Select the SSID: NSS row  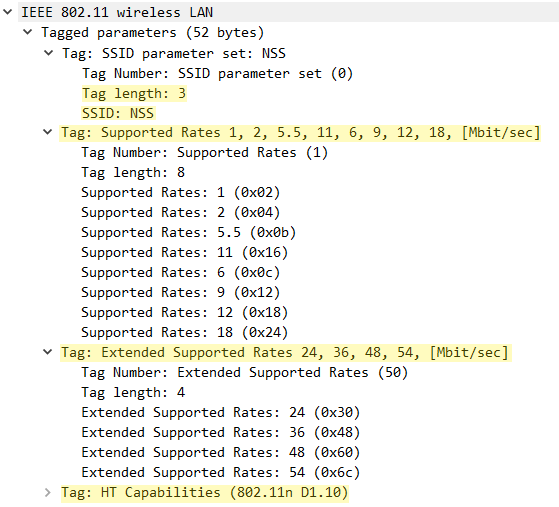coord(118,113)
